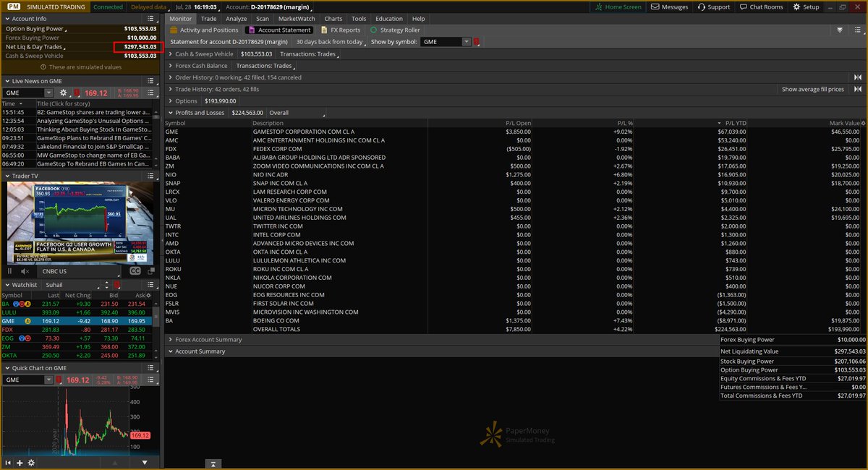Toggle closed captions on Trader TV

pyautogui.click(x=135, y=271)
